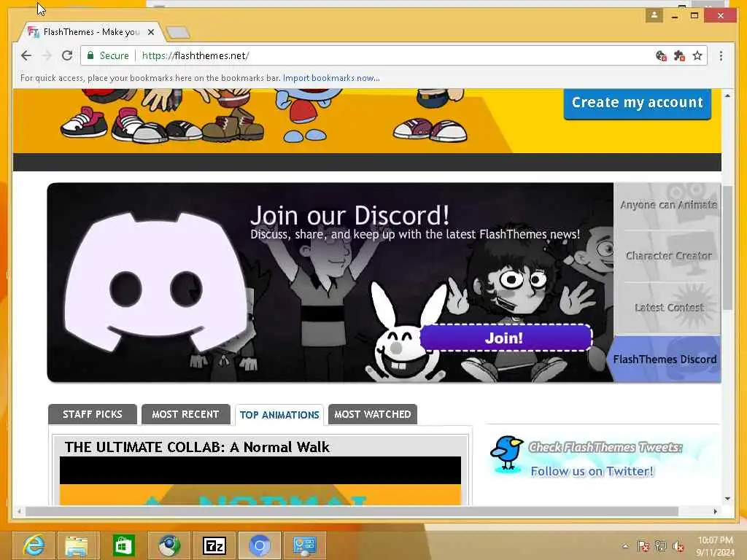Select the Character Creator banner slide
The image size is (747, 560).
(x=668, y=256)
